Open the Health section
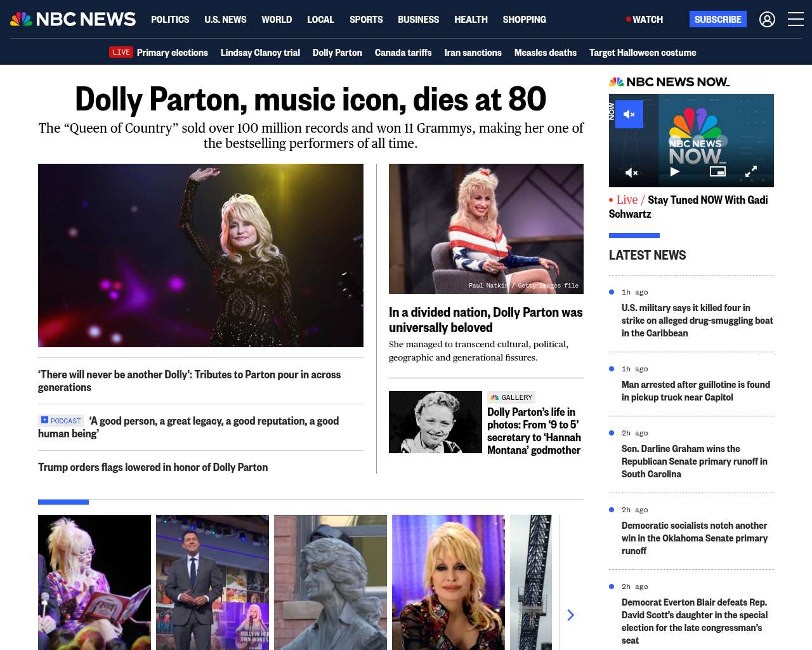812x650 pixels. tap(471, 20)
